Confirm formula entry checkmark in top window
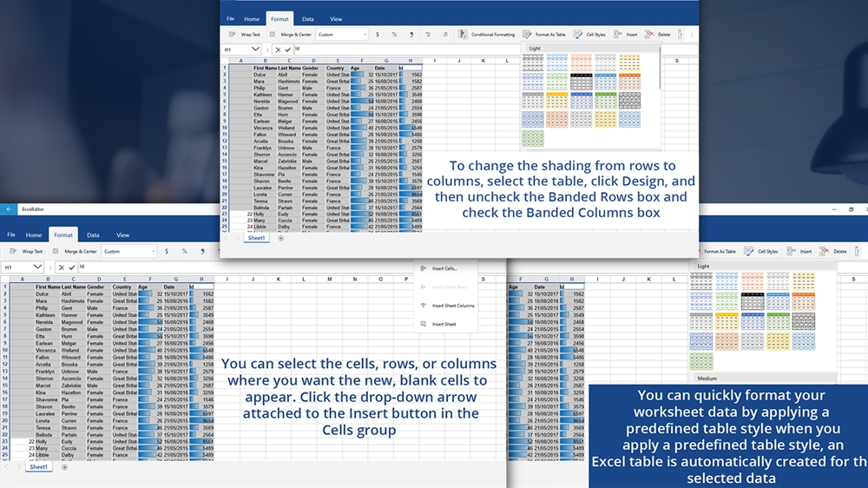The height and width of the screenshot is (488, 868). (x=288, y=49)
